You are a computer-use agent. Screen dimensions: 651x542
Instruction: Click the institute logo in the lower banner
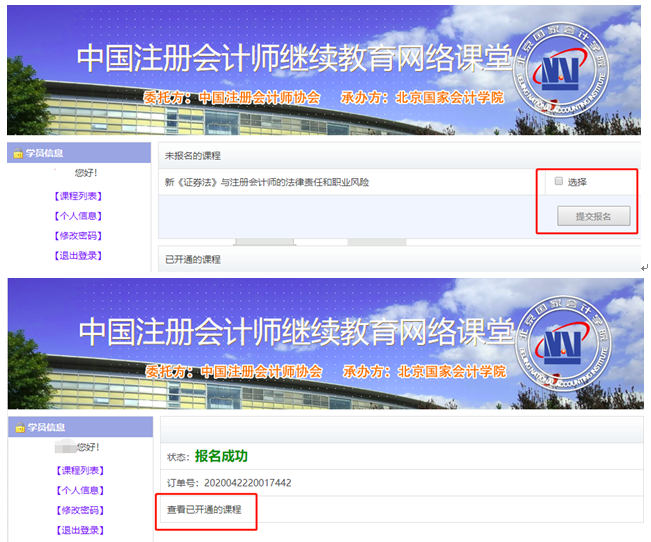[x=563, y=344]
